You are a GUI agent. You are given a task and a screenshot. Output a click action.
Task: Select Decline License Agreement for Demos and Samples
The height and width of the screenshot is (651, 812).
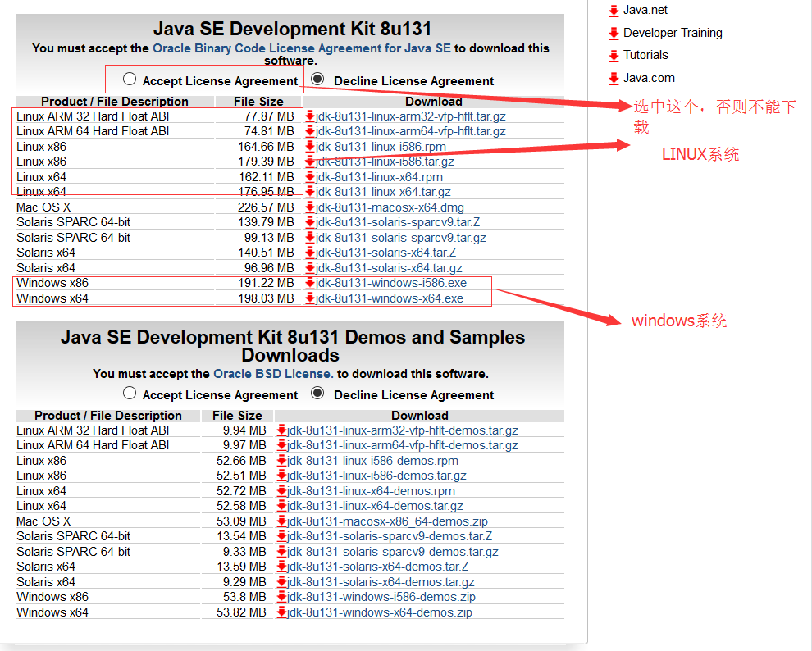(317, 394)
